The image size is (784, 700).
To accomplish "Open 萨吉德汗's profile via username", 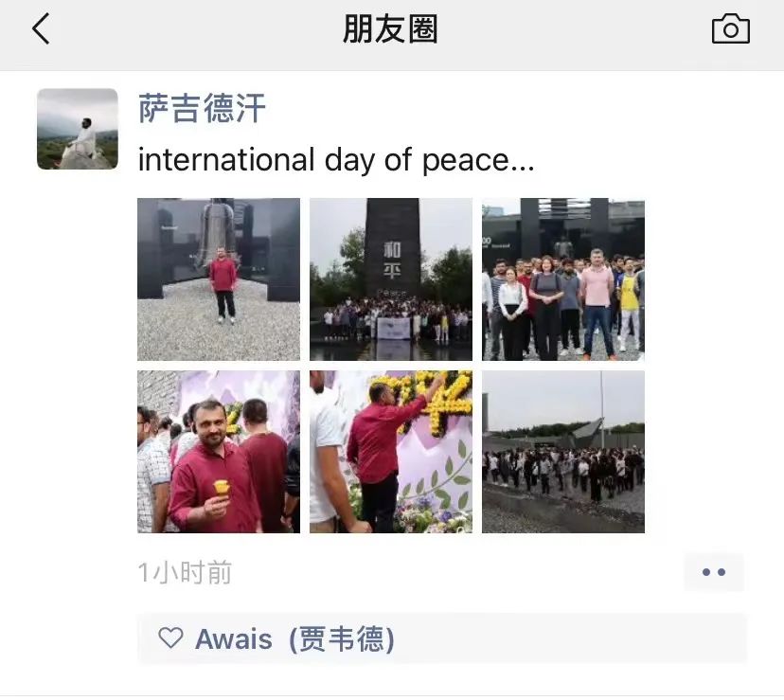I will coord(202,108).
